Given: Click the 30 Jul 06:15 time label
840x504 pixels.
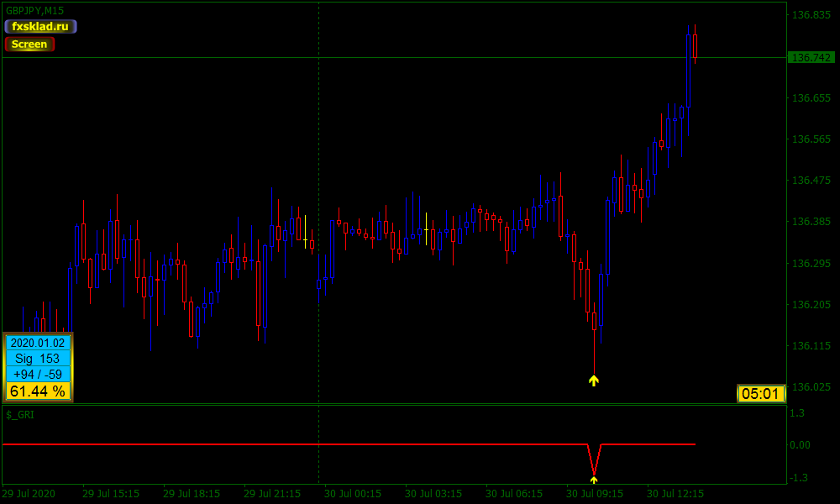Looking at the screenshot, I should (514, 493).
